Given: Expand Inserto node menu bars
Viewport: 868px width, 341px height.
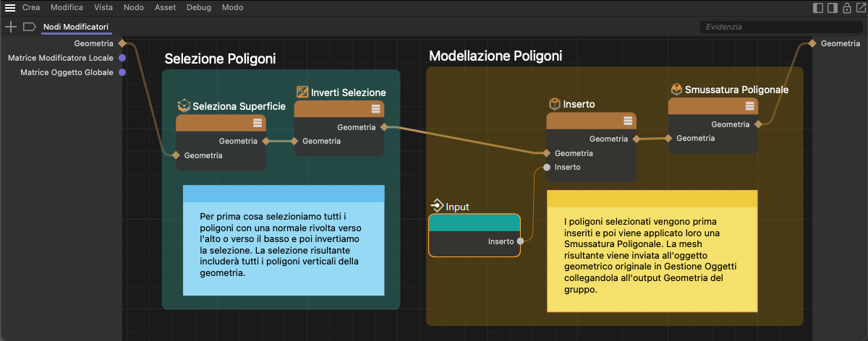Looking at the screenshot, I should pos(628,121).
